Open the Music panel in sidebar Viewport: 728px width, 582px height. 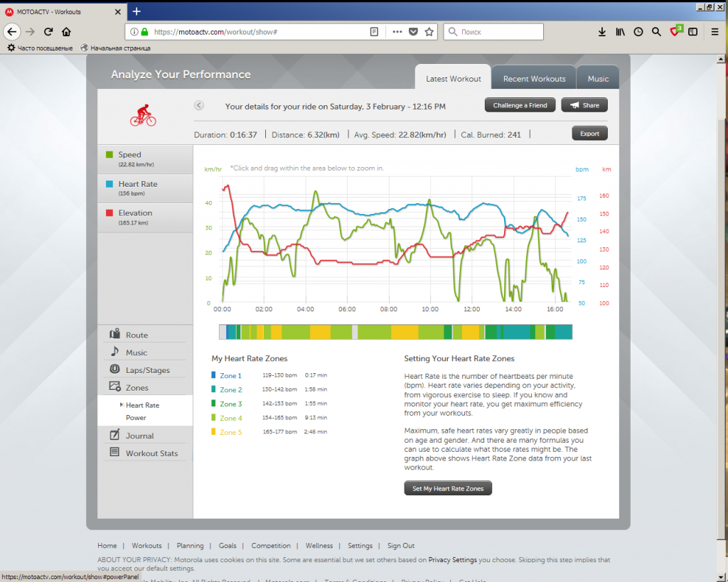[x=136, y=352]
